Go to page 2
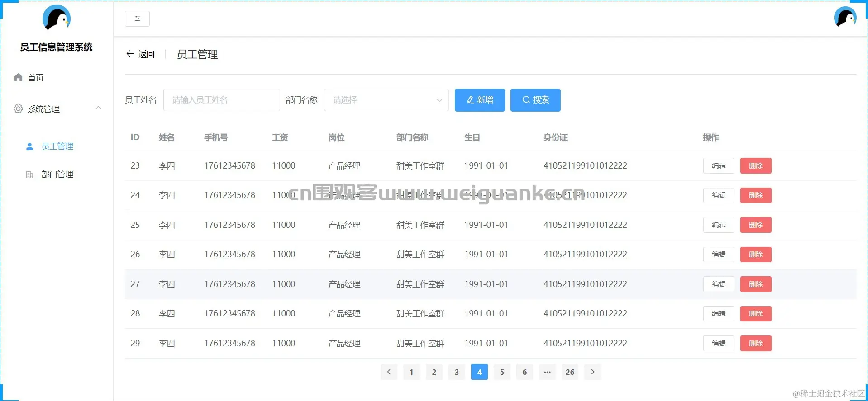This screenshot has height=401, width=868. [x=434, y=372]
